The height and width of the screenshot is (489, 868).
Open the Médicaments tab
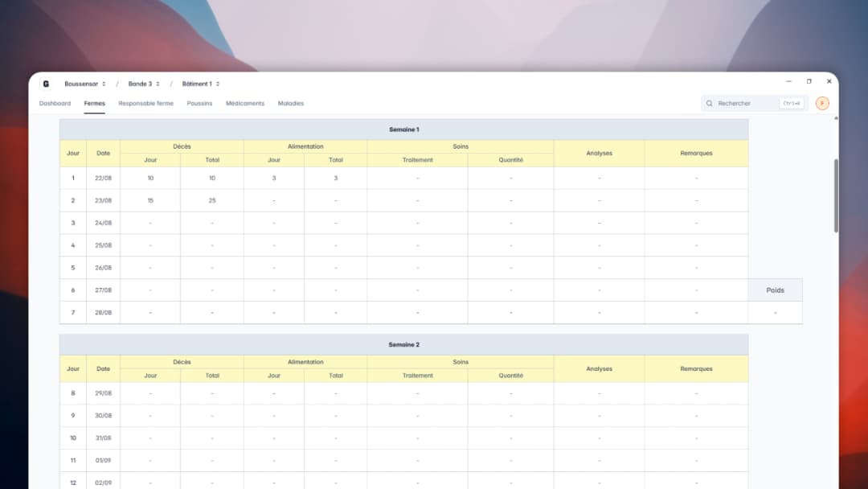tap(245, 103)
